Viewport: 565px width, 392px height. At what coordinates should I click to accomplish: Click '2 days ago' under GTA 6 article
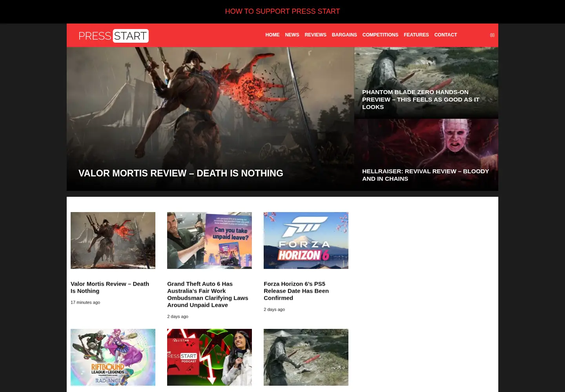point(178,316)
